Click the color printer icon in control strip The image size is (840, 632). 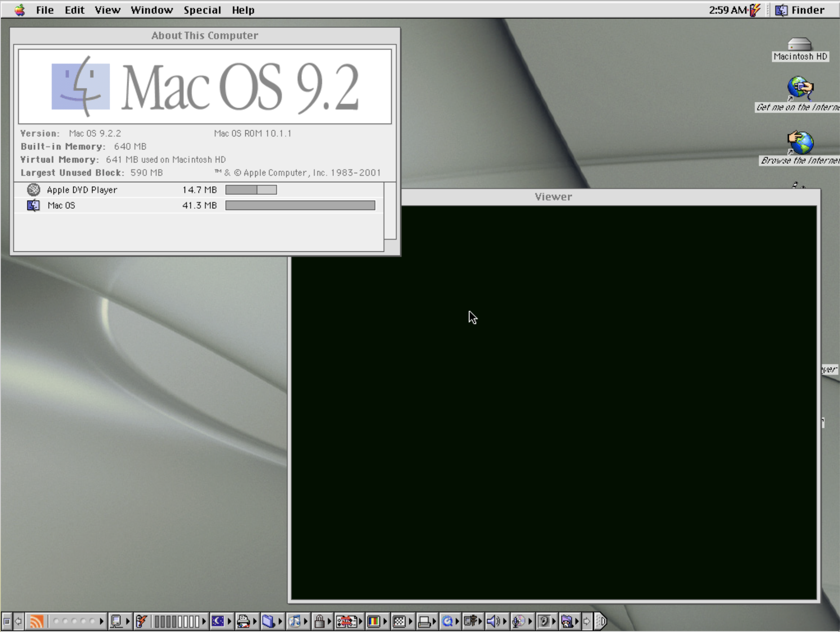click(x=243, y=621)
